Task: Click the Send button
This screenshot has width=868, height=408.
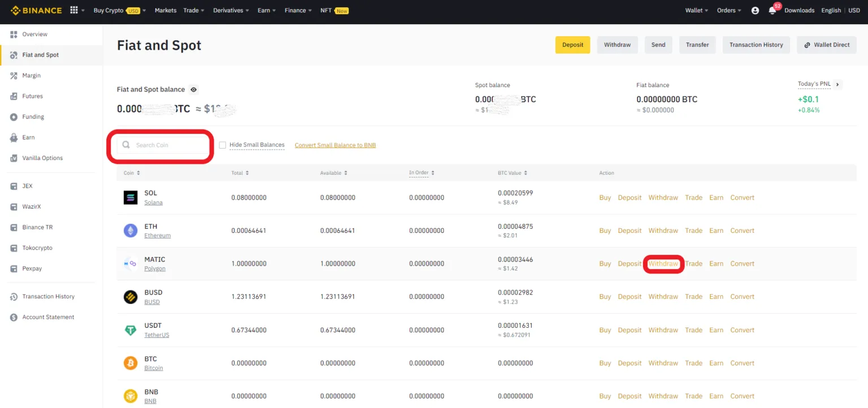Action: tap(658, 45)
